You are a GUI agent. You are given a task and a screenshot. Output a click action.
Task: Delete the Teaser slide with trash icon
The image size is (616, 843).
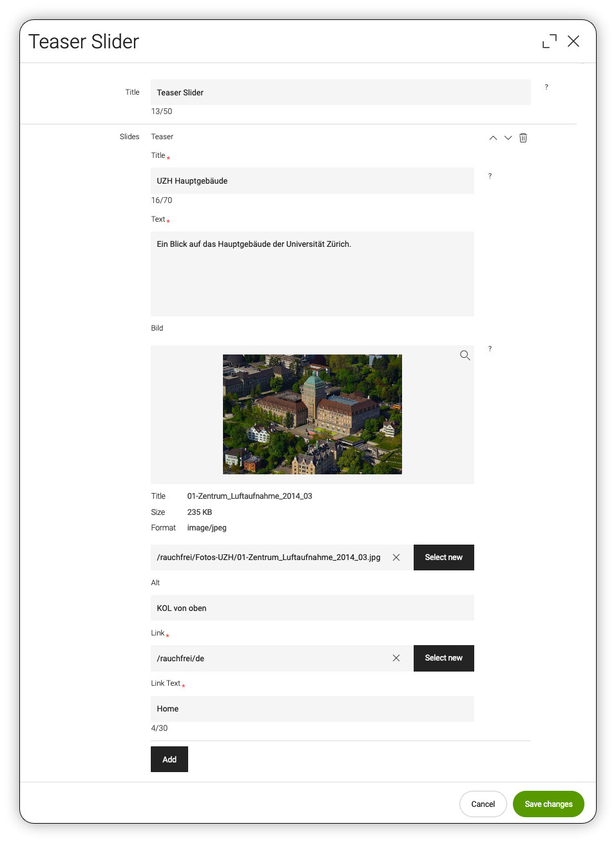pos(523,138)
